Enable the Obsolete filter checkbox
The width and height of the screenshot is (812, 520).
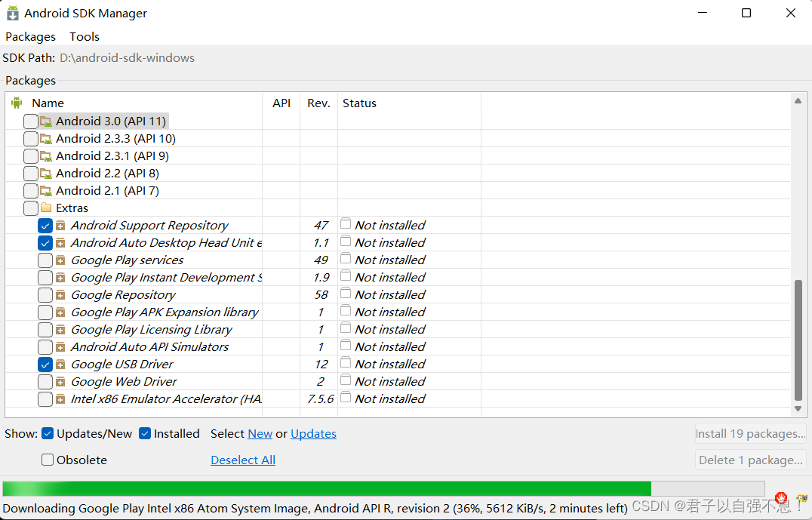(x=48, y=460)
